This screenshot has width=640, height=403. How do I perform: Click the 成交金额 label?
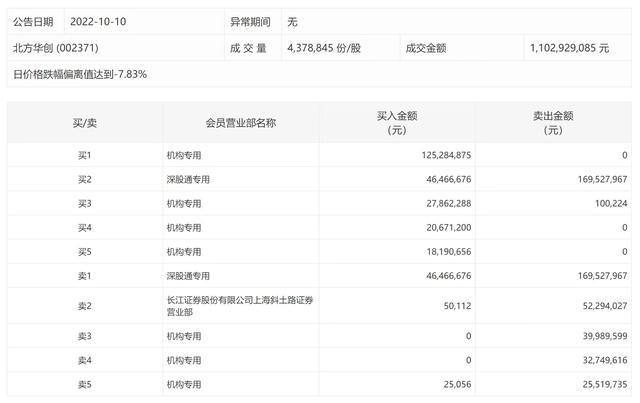click(x=426, y=48)
